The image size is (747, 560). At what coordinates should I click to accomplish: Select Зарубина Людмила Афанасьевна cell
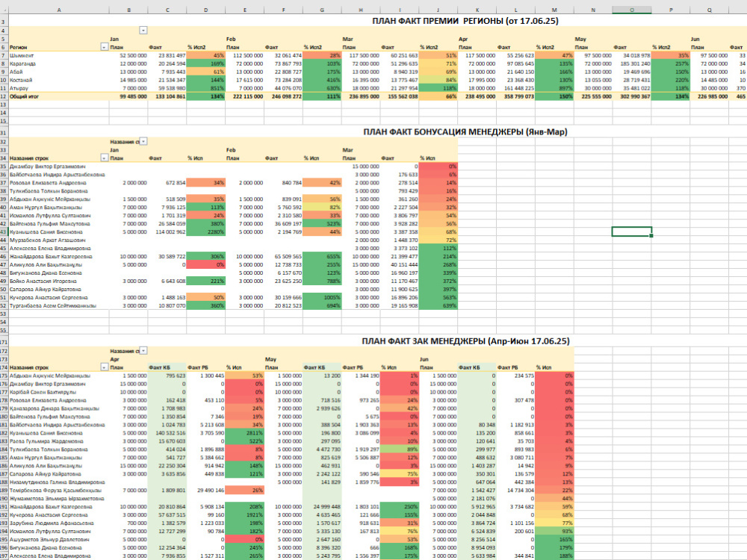[59, 523]
